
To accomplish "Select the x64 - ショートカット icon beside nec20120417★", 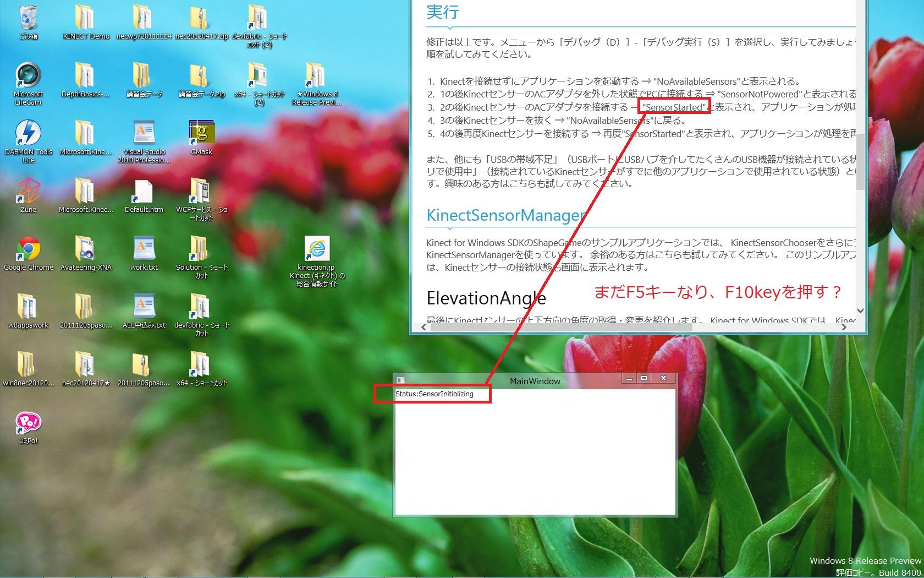I will pyautogui.click(x=201, y=369).
